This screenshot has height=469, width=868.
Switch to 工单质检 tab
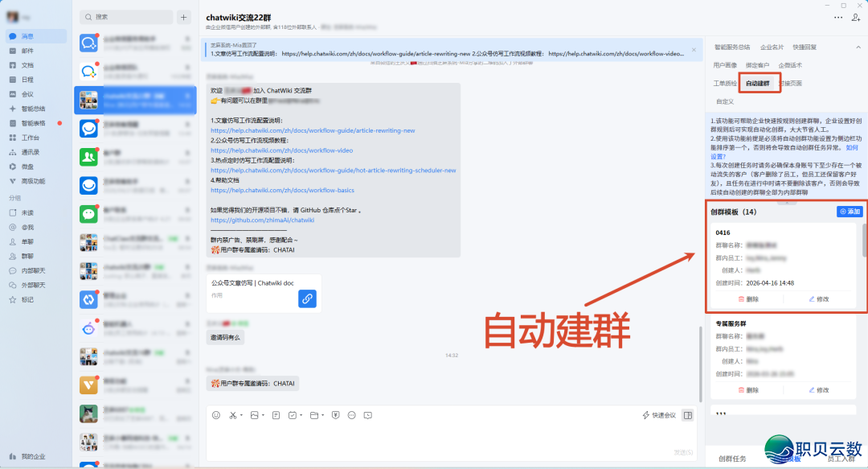[725, 83]
